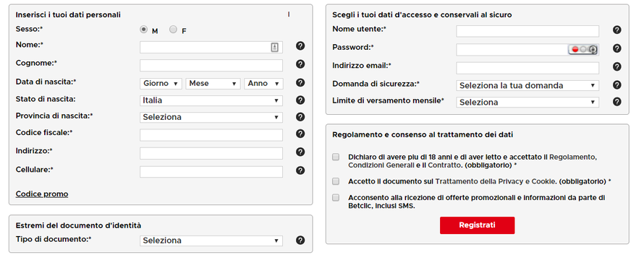Click help icon next to Nome field
Image resolution: width=644 pixels, height=260 pixels.
pyautogui.click(x=300, y=46)
